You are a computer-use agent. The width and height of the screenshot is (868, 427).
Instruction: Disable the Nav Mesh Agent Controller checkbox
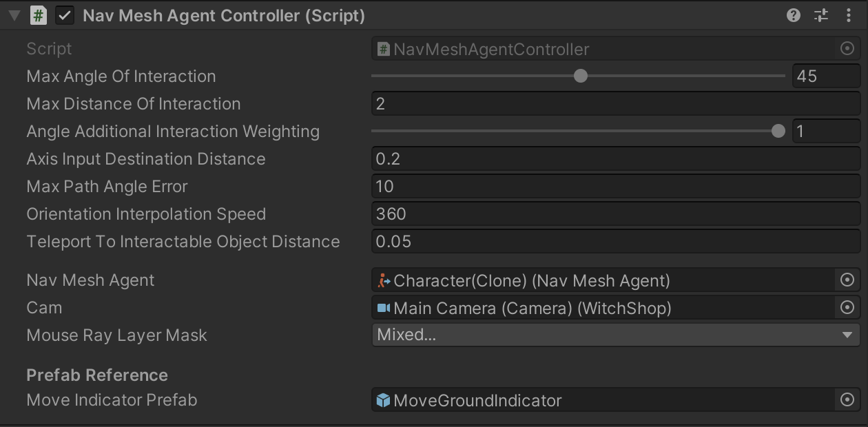click(65, 15)
